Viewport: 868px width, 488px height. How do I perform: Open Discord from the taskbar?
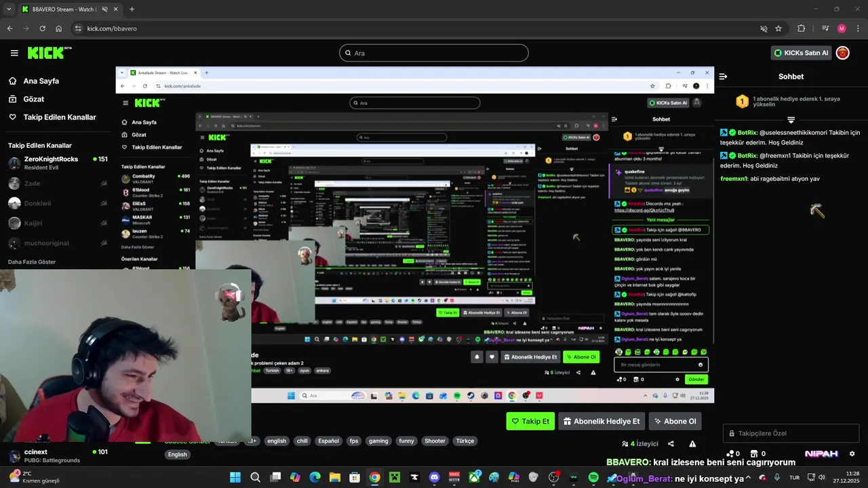point(435,477)
